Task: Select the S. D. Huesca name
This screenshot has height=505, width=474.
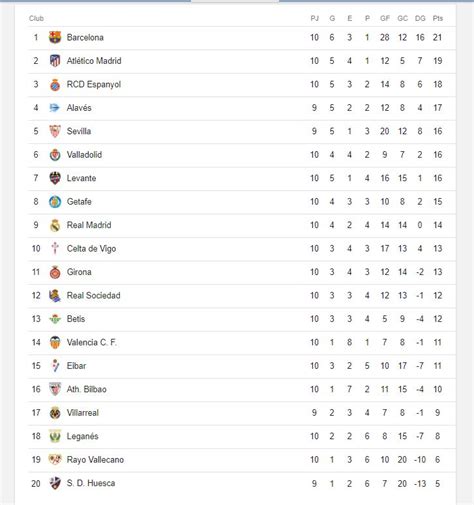Action: [91, 483]
